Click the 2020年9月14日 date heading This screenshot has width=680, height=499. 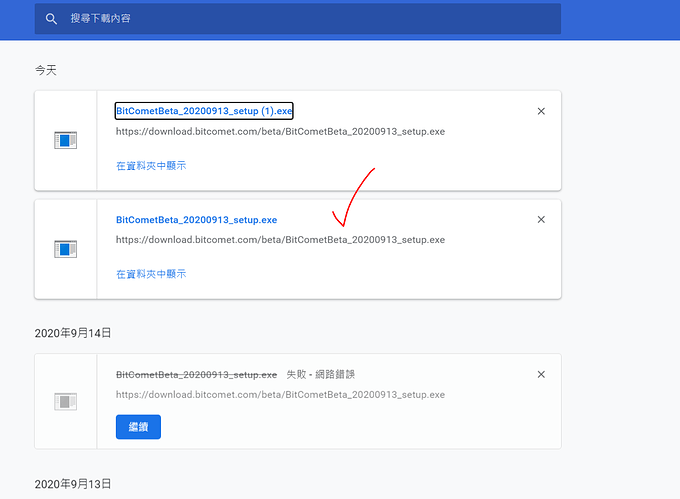coord(73,333)
